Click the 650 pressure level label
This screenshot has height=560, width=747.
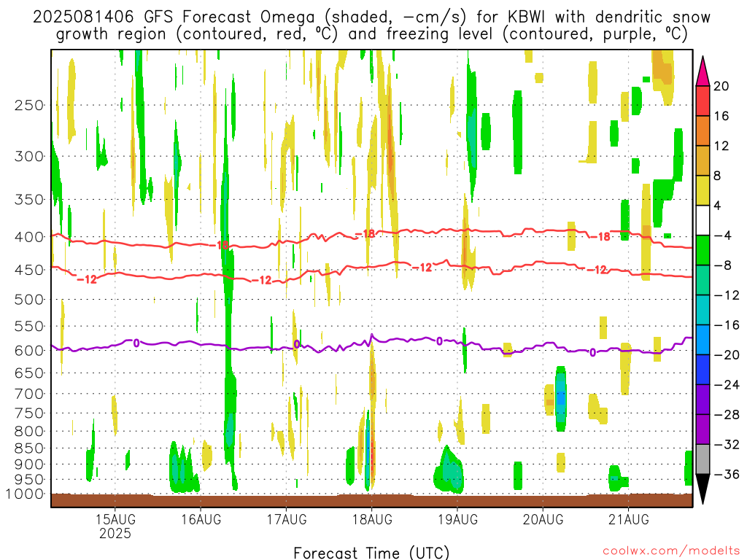[x=29, y=373]
